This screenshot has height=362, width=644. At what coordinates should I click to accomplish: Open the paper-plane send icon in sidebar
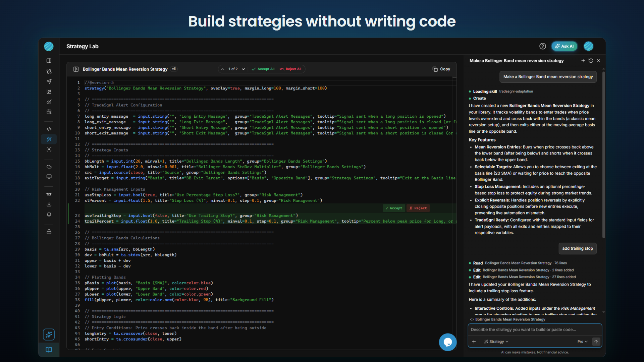[49, 81]
